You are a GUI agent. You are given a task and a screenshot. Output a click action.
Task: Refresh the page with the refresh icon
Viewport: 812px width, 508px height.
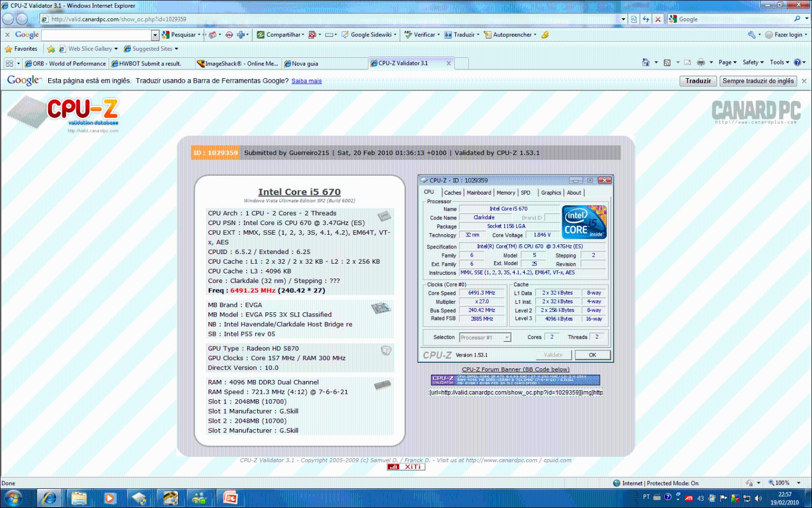(x=646, y=19)
